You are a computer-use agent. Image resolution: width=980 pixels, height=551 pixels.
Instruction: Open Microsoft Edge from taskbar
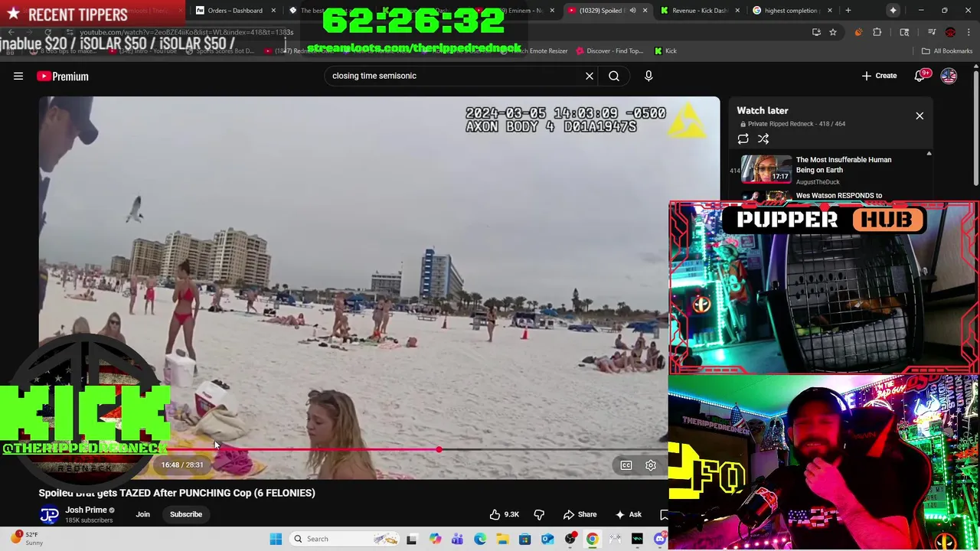(x=480, y=539)
